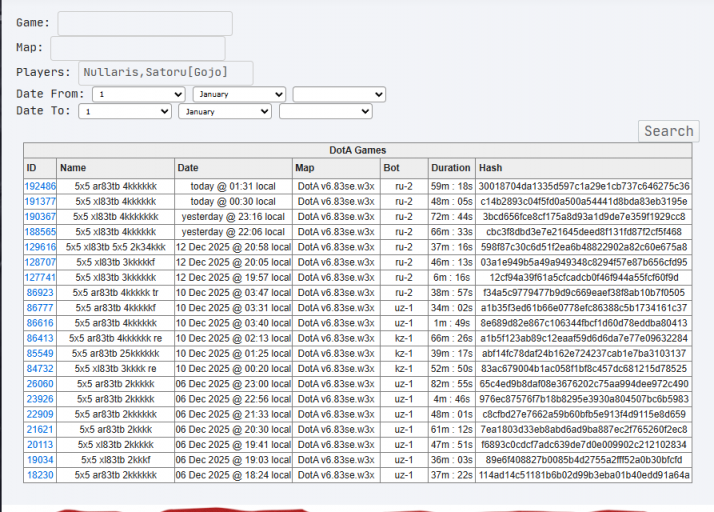This screenshot has height=512, width=714.
Task: Open game ID 86777
Action: coord(40,308)
